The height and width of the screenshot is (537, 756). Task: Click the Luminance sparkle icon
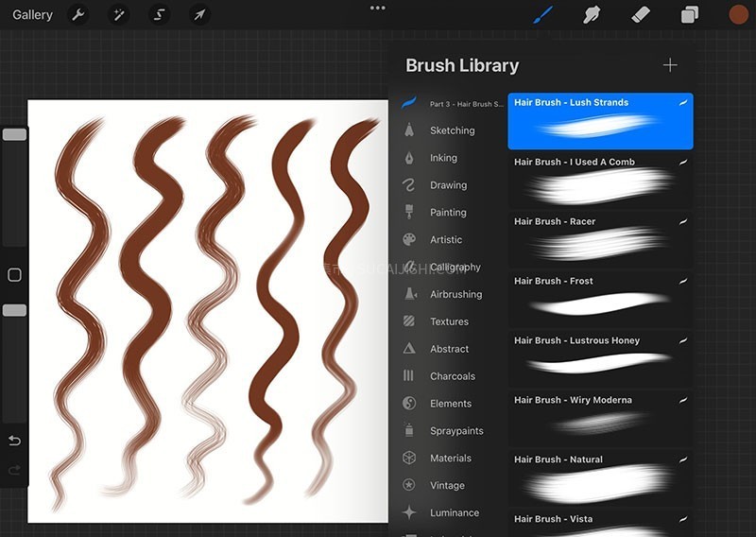(x=409, y=512)
